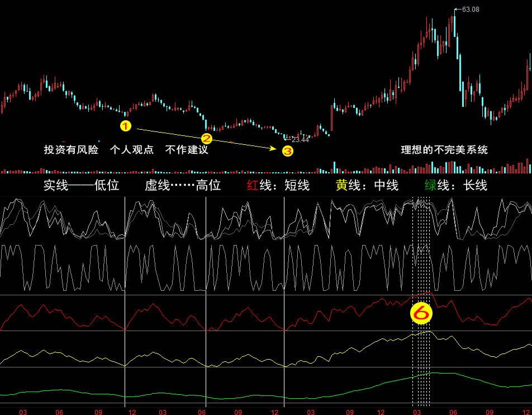Click the 理想的不完美系统 title text
The height and width of the screenshot is (415, 532).
(x=444, y=150)
